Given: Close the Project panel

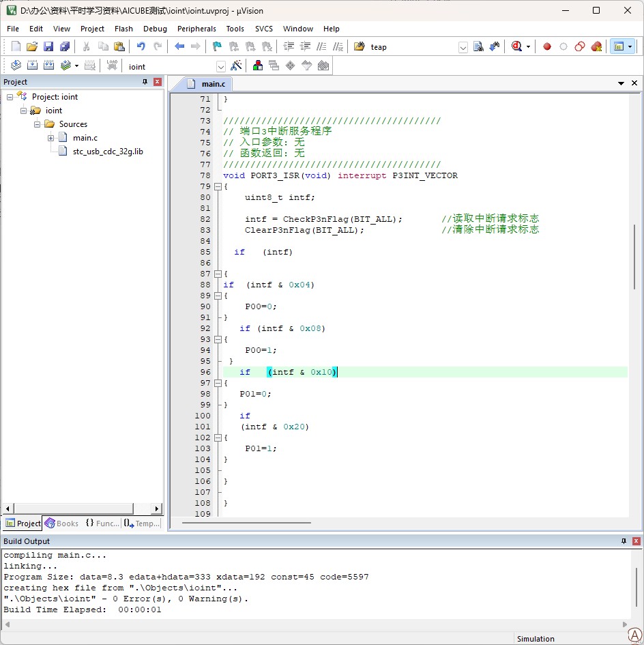Looking at the screenshot, I should pyautogui.click(x=157, y=82).
